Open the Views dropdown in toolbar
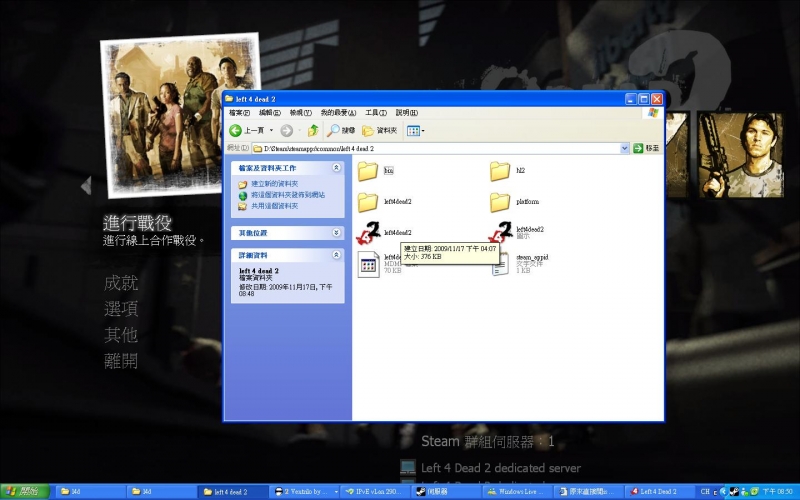The image size is (800, 500). [x=415, y=130]
